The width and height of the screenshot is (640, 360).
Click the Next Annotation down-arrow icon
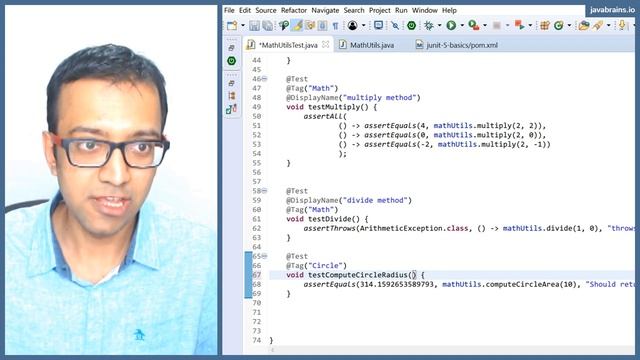pos(622,26)
